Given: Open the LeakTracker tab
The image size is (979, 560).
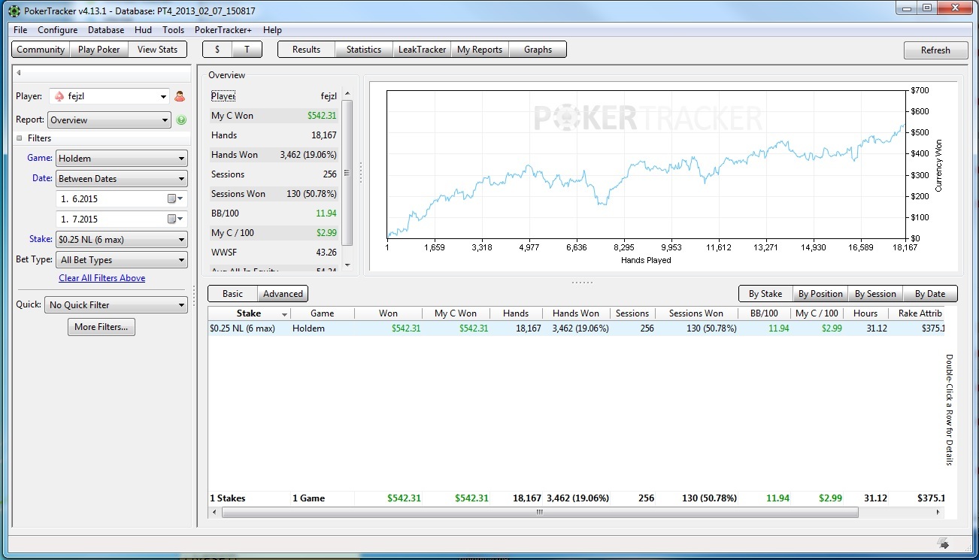Looking at the screenshot, I should 422,50.
